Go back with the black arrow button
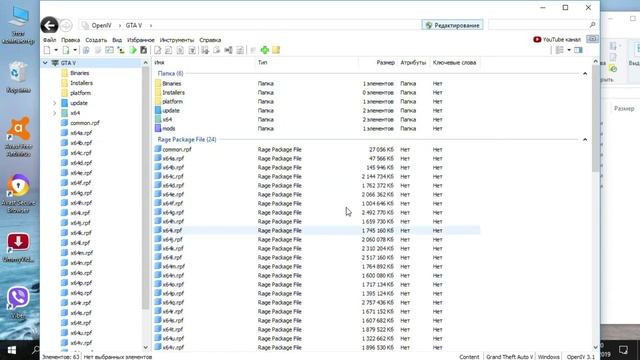 pyautogui.click(x=49, y=25)
